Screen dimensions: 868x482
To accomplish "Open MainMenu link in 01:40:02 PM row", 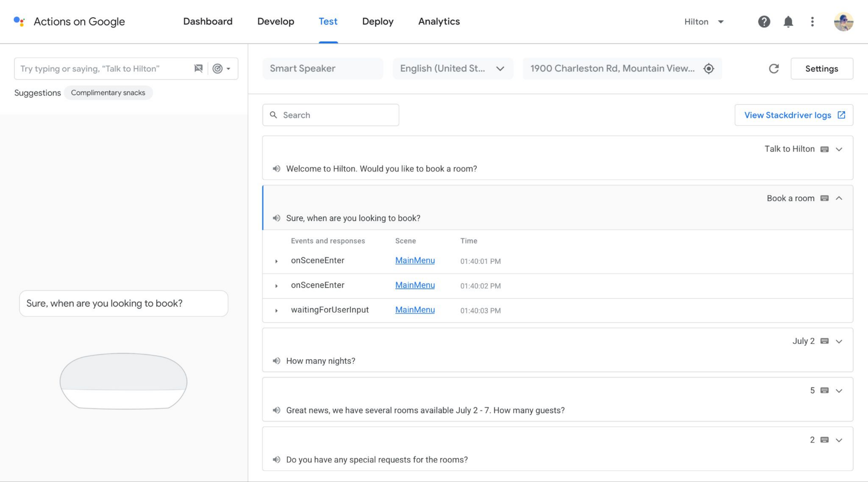I will click(415, 285).
